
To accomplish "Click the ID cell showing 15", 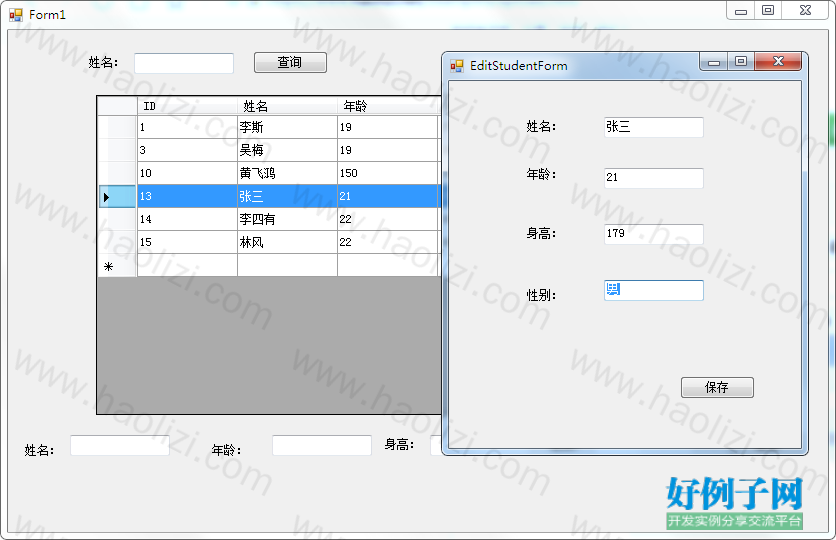I will (x=187, y=242).
